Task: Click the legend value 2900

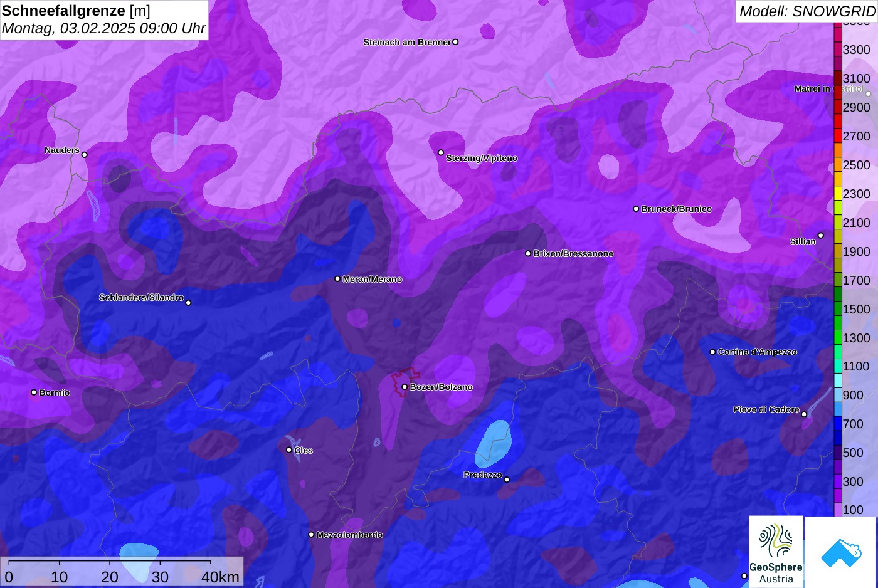Action: tap(856, 107)
